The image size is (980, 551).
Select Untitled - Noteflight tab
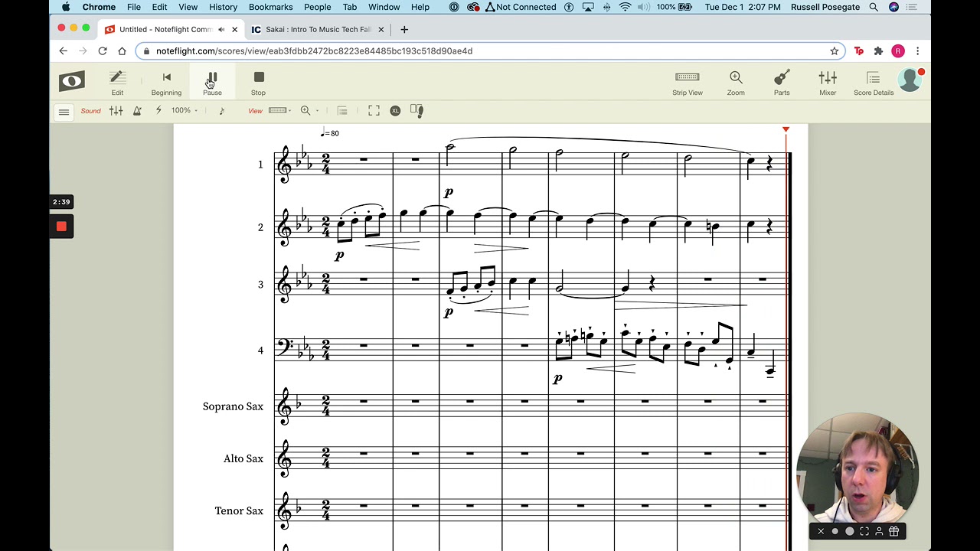tap(165, 30)
